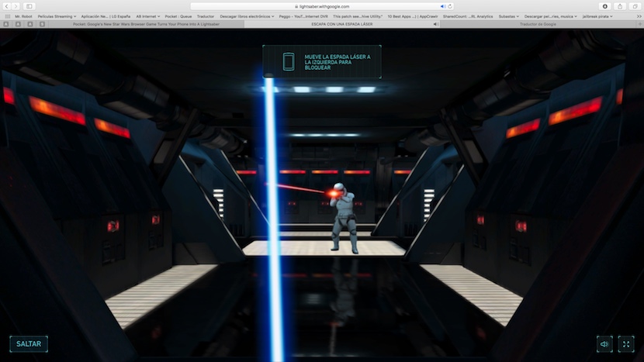The width and height of the screenshot is (644, 362).
Task: Mute the tab playing audio
Action: pos(435,24)
